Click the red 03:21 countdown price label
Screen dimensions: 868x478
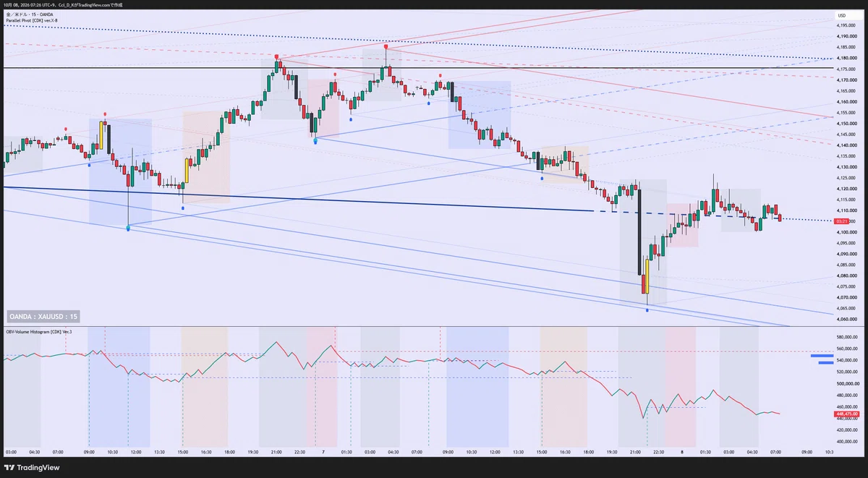click(x=841, y=221)
